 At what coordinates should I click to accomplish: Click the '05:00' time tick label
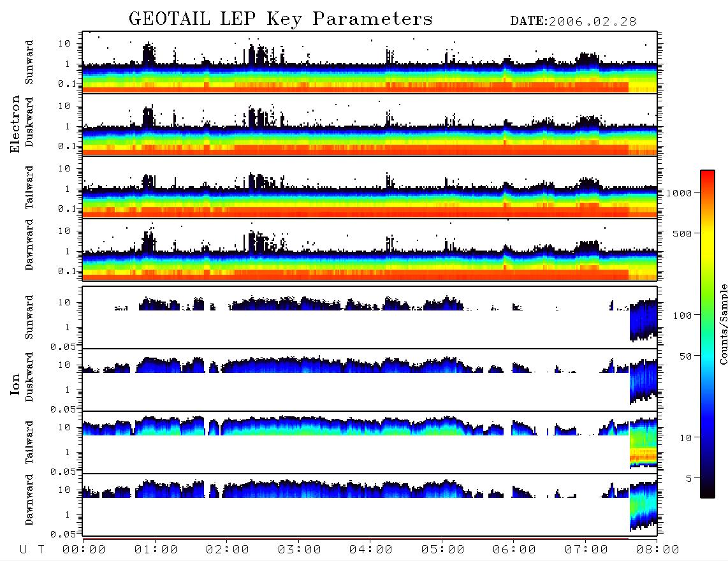443,550
